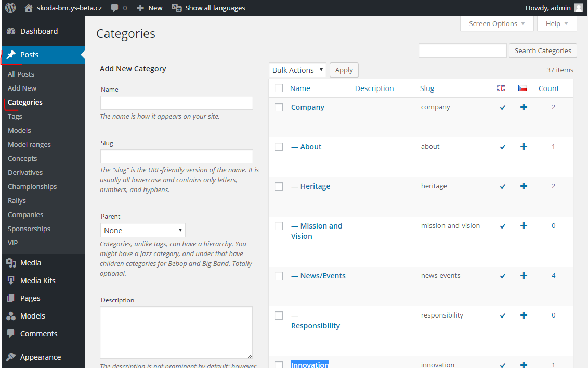Tick the select-all checkbox in table header
The image size is (588, 368).
279,88
